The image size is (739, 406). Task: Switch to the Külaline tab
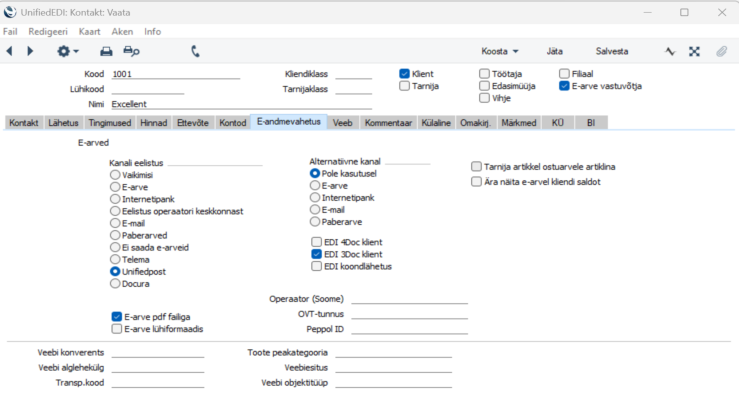436,123
